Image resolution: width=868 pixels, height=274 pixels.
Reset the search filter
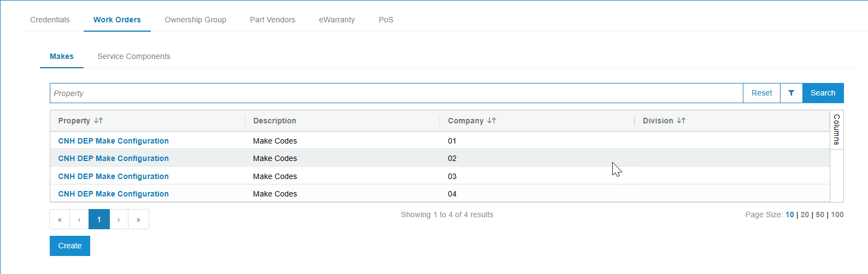(x=761, y=93)
